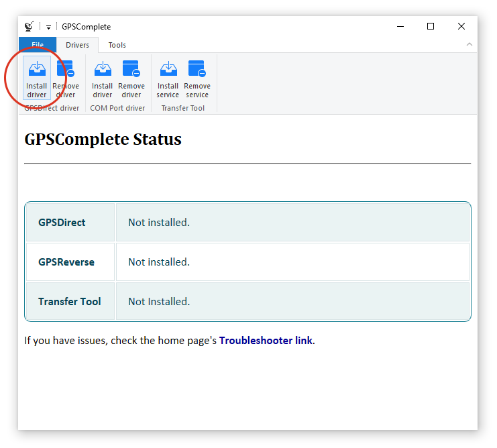This screenshot has width=497, height=448.
Task: Click 'Not installed.' beside GPSDirect
Action: [x=159, y=223]
